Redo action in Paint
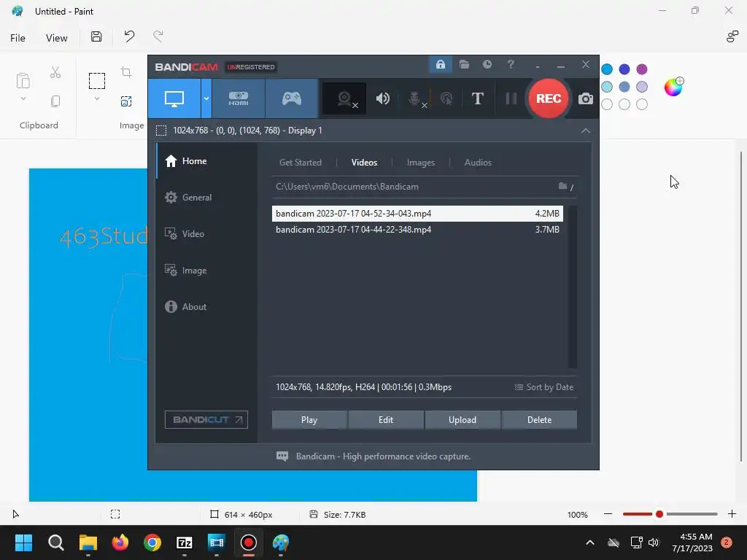Viewport: 747px width, 560px height. pyautogui.click(x=158, y=36)
